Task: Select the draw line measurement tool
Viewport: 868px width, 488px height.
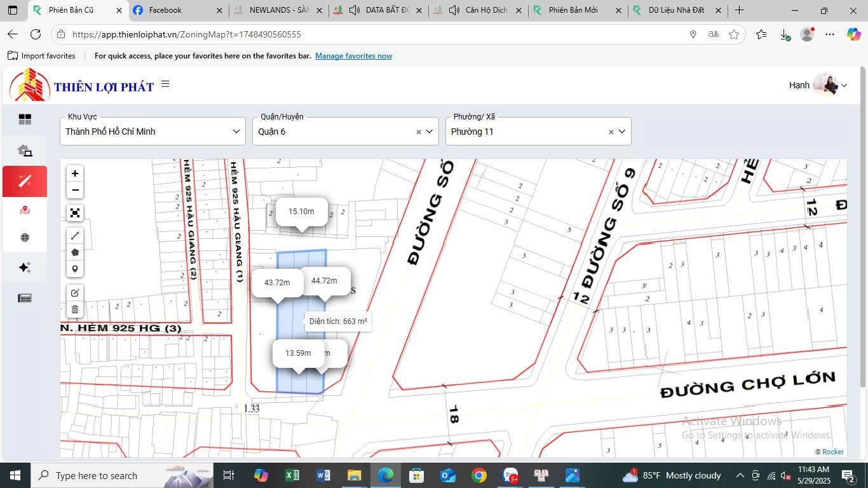Action: (x=75, y=236)
